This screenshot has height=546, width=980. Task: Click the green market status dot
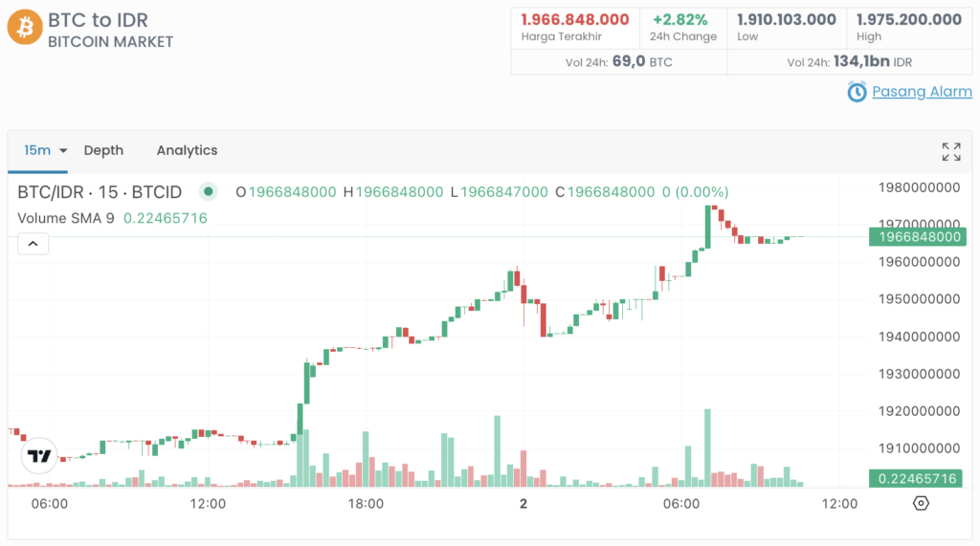(x=208, y=191)
